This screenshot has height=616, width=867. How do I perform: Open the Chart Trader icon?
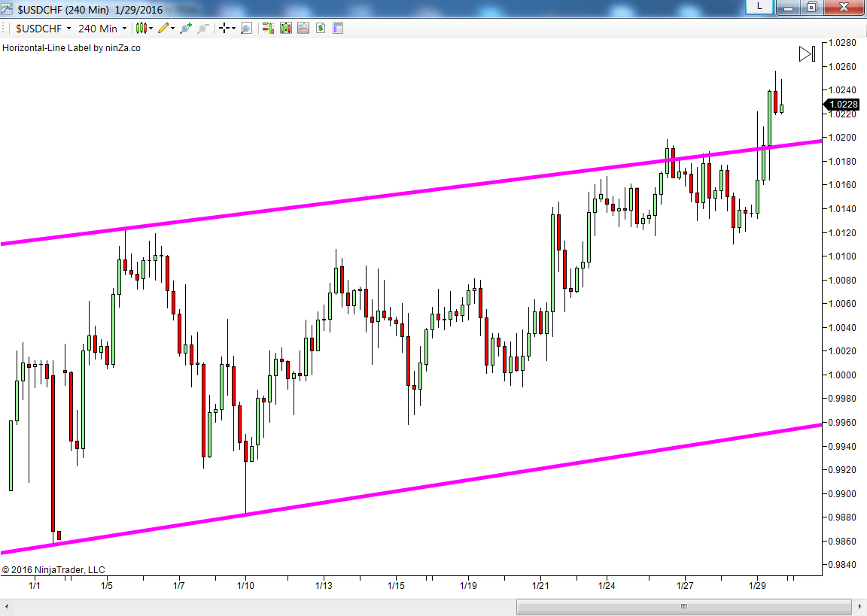[268, 28]
